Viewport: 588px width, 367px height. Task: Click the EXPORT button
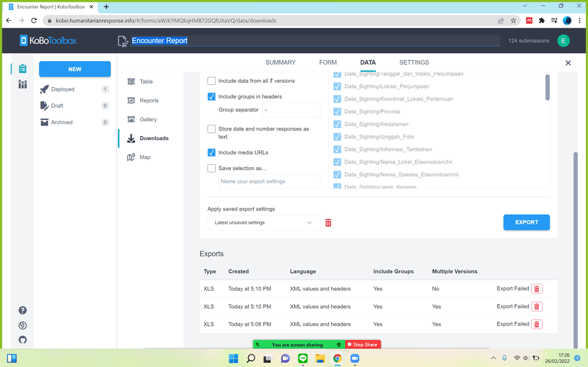click(526, 222)
